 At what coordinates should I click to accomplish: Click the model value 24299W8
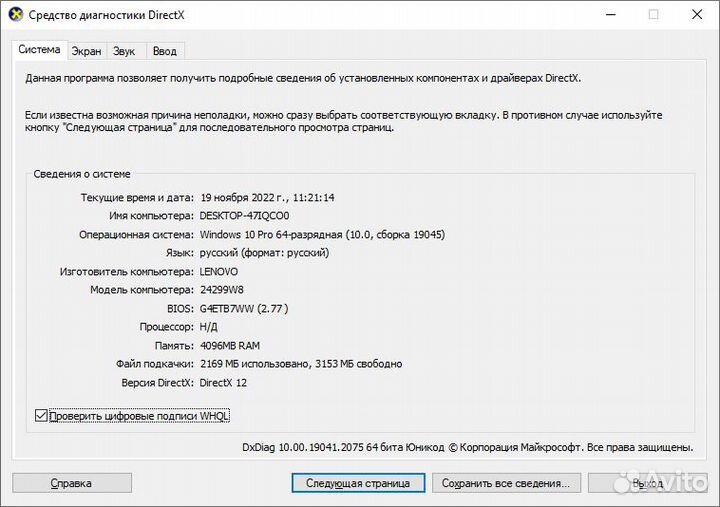pyautogui.click(x=222, y=290)
